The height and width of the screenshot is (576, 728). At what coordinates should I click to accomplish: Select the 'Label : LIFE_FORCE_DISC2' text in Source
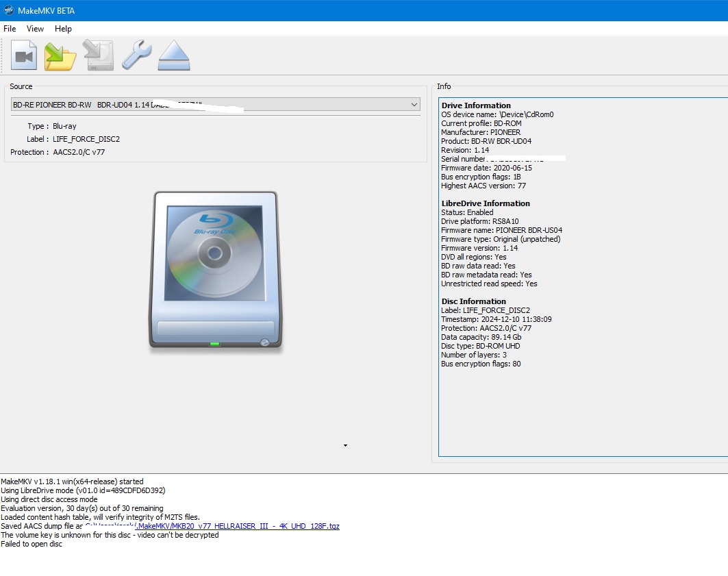tap(73, 139)
